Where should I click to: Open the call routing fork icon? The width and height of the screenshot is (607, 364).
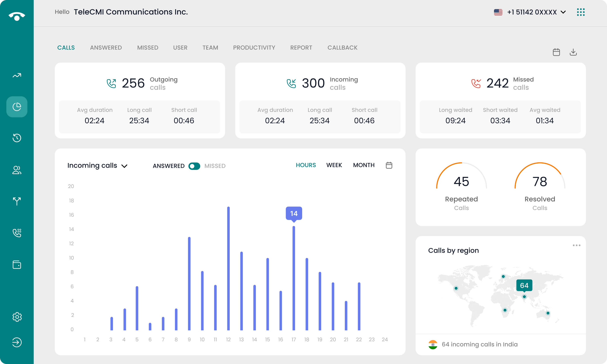click(17, 201)
